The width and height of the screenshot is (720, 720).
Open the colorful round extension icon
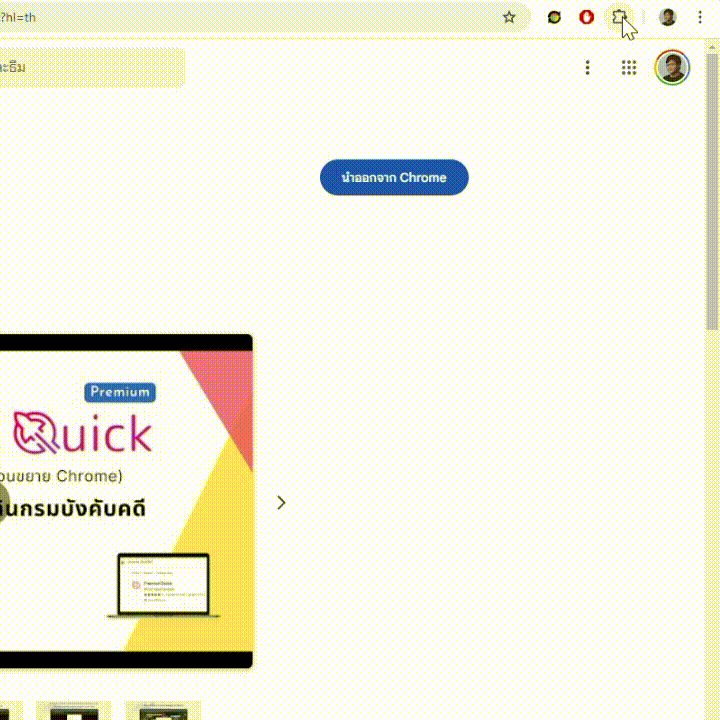(554, 17)
